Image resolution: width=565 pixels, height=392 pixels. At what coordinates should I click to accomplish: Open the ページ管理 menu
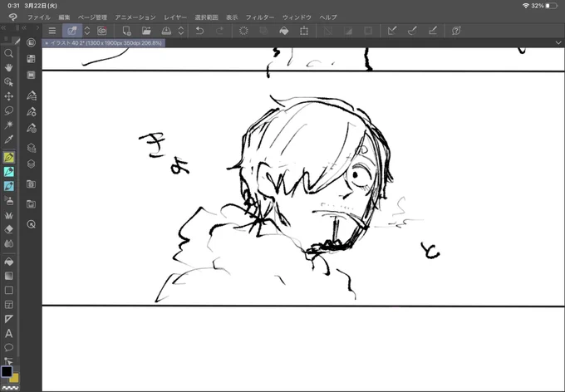92,17
